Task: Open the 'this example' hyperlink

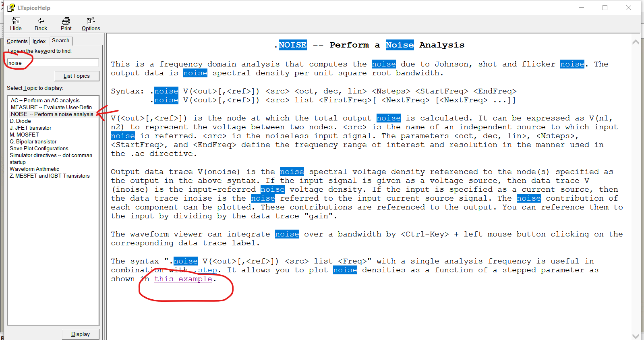Action: click(x=183, y=279)
